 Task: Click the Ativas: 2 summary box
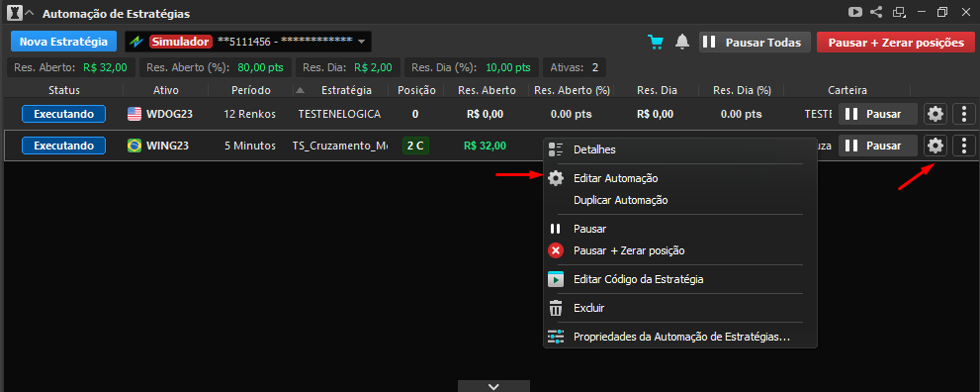(x=575, y=67)
